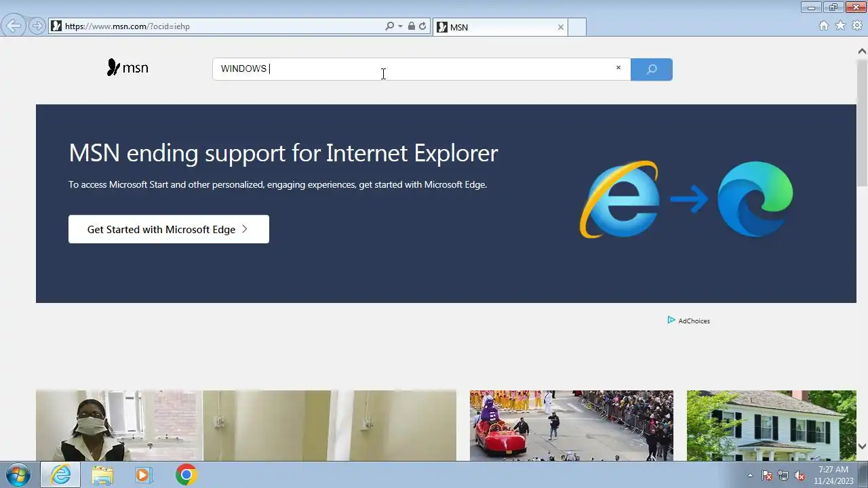Click the AdChoices triangle icon

click(671, 320)
